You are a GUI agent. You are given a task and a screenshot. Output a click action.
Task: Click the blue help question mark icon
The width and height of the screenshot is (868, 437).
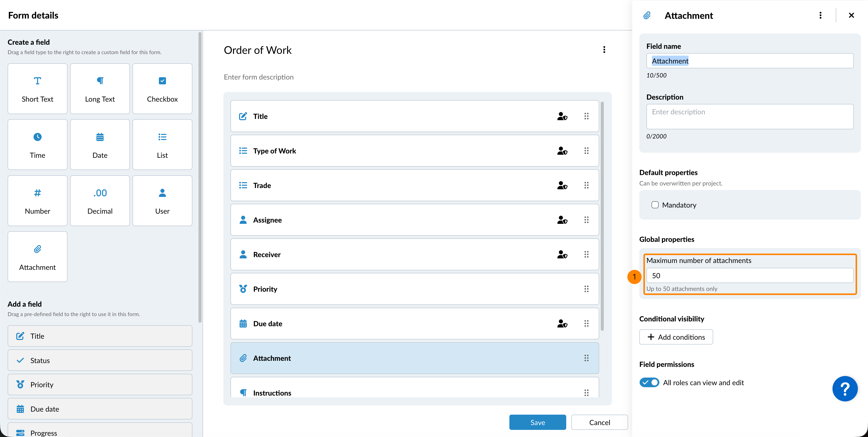tap(845, 389)
